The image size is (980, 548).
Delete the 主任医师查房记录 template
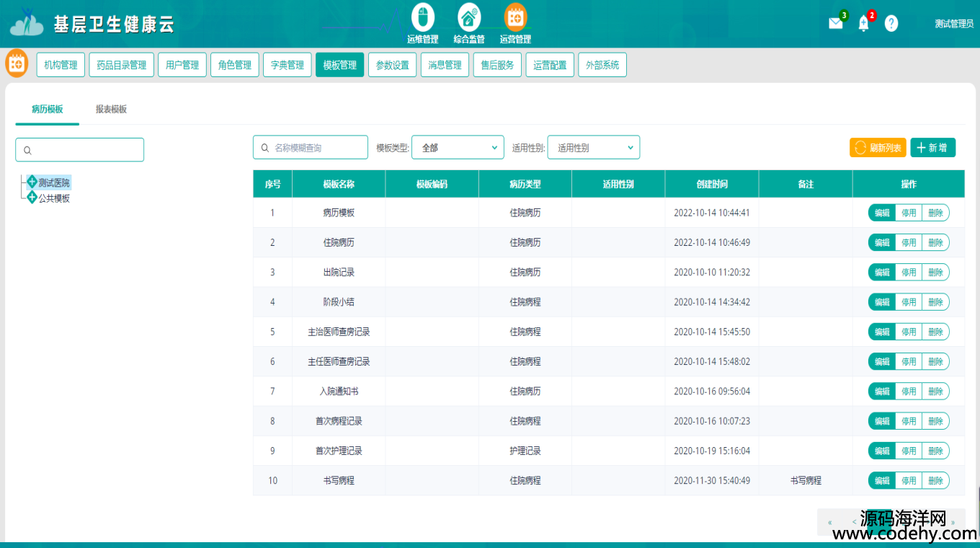935,361
